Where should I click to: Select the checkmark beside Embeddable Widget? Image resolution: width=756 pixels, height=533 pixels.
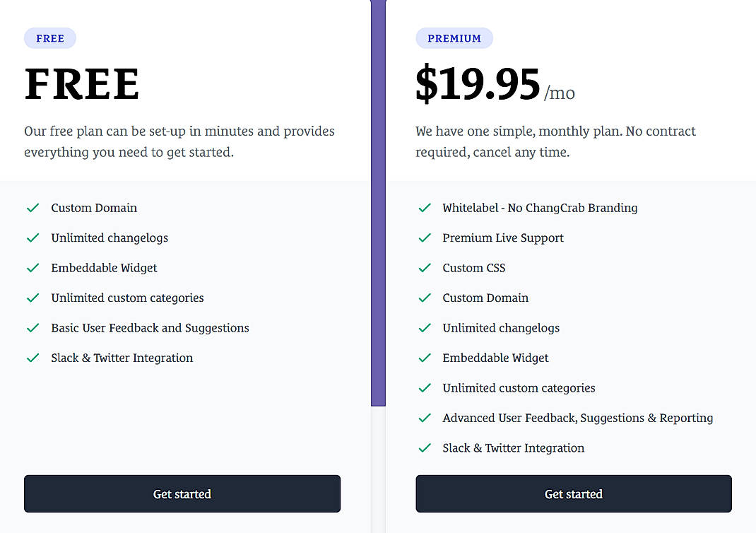(x=33, y=267)
